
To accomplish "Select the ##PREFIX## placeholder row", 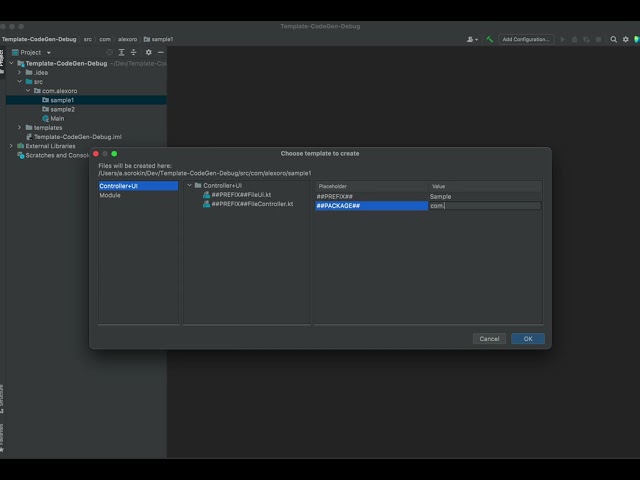I will coord(371,196).
